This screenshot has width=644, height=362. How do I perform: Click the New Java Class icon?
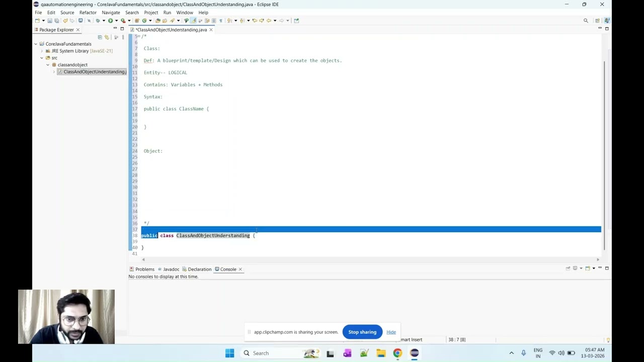[144, 21]
